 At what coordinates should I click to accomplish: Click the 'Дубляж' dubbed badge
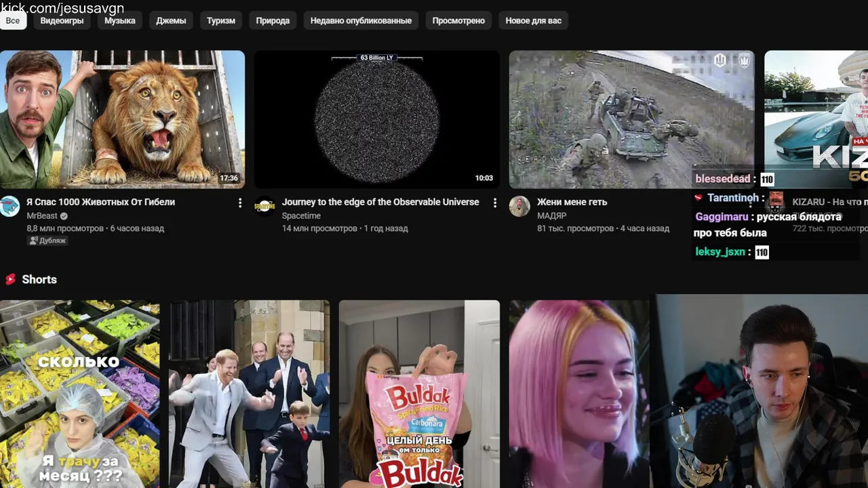point(47,241)
